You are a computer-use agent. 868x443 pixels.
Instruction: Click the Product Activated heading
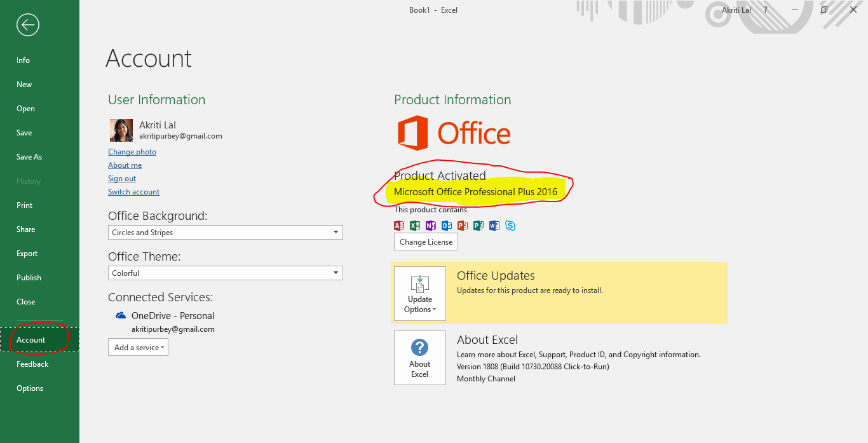440,176
